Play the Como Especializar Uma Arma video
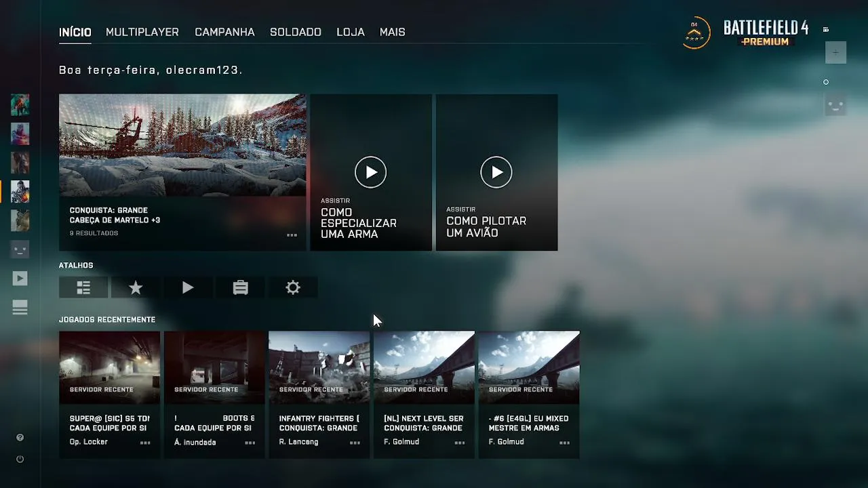 tap(371, 172)
